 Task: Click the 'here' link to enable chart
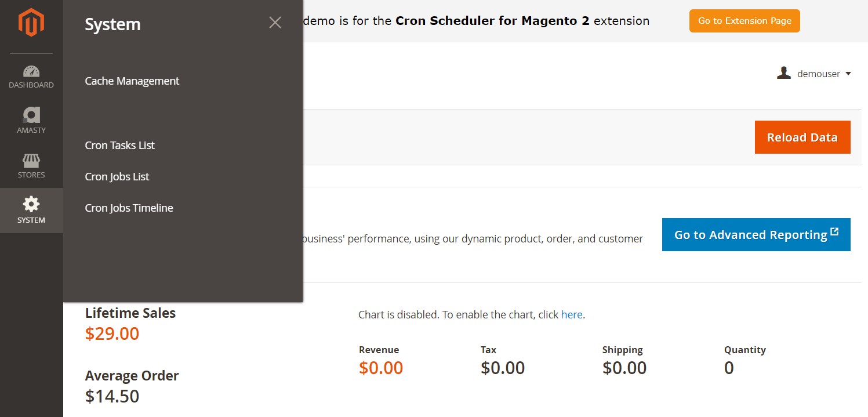point(572,315)
